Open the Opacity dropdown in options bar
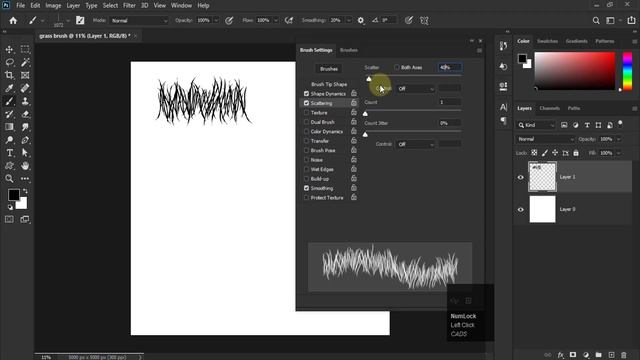 (216, 20)
